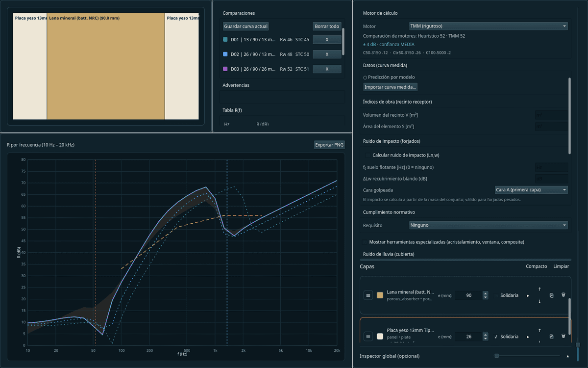
Task: Decrease Placa yeso thickness with the down stepper
Action: [x=486, y=339]
